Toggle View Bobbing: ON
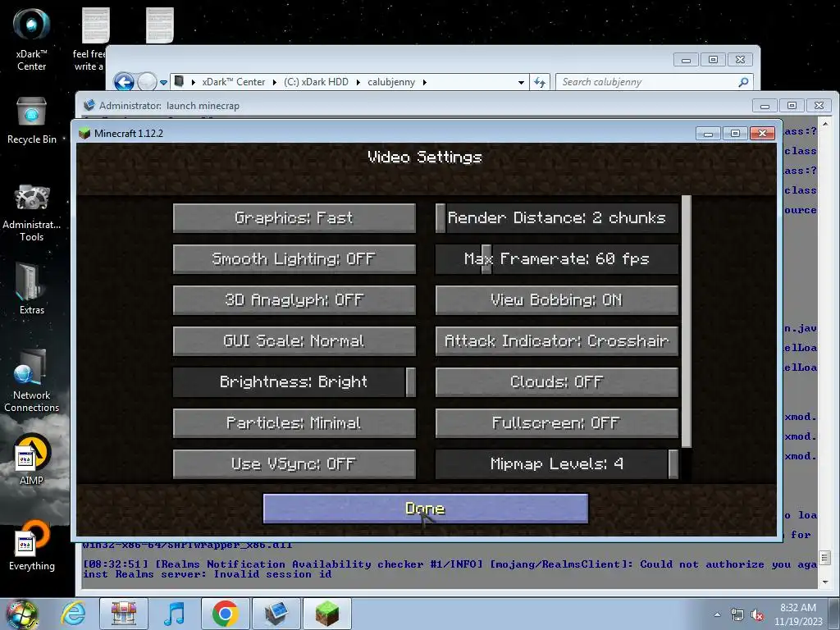This screenshot has width=840, height=630. click(x=557, y=299)
